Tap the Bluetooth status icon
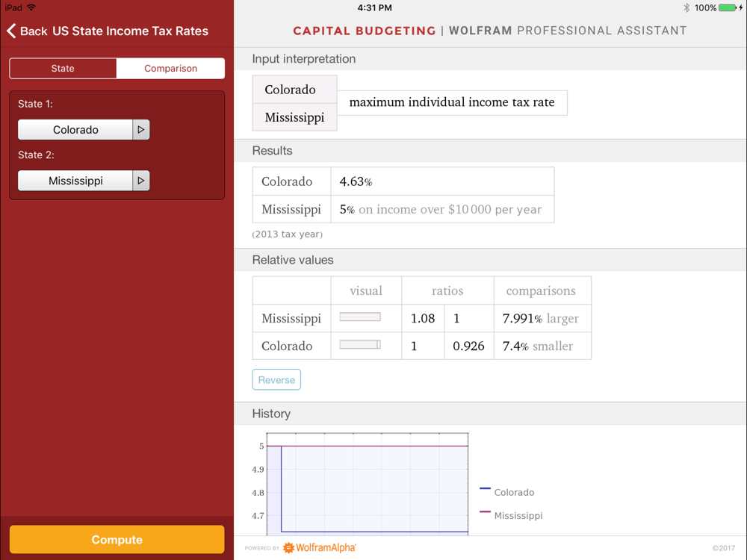Screen dimensions: 747x560 (x=686, y=7)
